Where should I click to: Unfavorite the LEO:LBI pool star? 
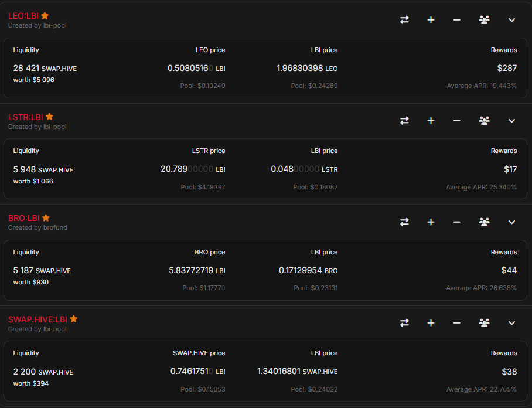[45, 16]
